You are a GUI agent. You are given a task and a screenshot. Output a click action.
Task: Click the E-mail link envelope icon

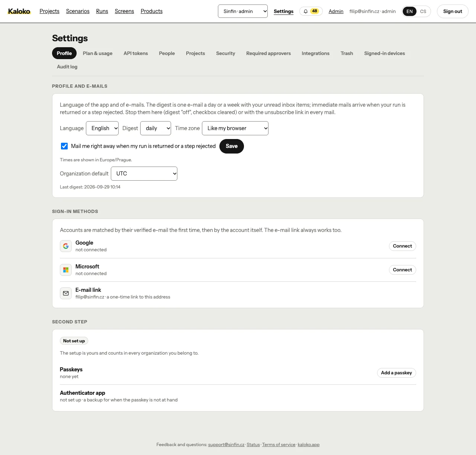pos(66,293)
